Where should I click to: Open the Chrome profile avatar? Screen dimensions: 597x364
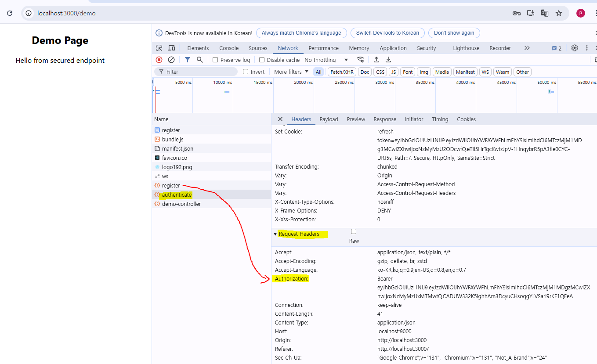pos(581,13)
